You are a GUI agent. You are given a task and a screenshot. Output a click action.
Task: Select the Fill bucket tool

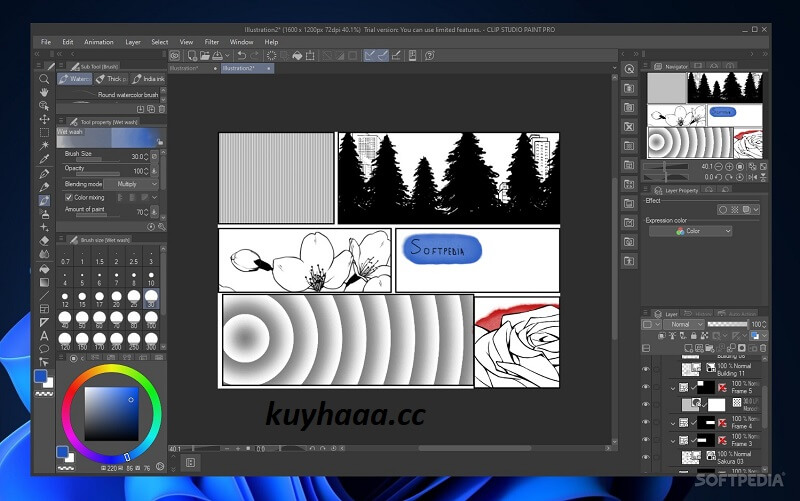(44, 268)
